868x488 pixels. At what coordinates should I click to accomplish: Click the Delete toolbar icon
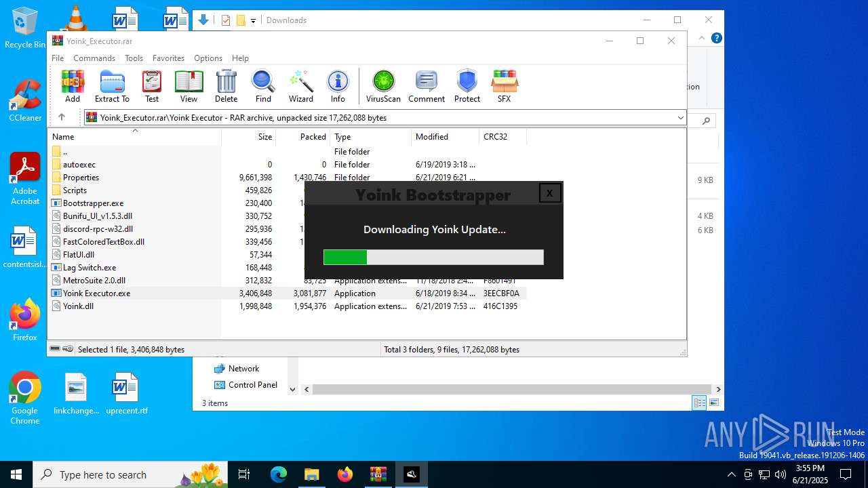(226, 86)
